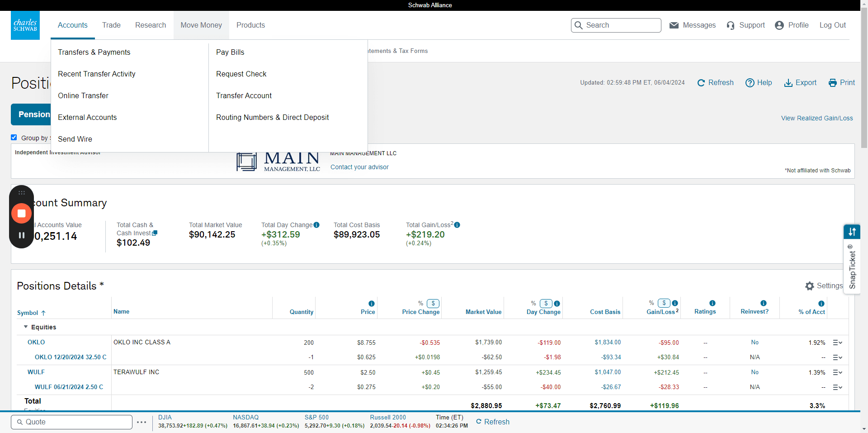The image size is (868, 433).
Task: Open the Trade menu
Action: 111,25
